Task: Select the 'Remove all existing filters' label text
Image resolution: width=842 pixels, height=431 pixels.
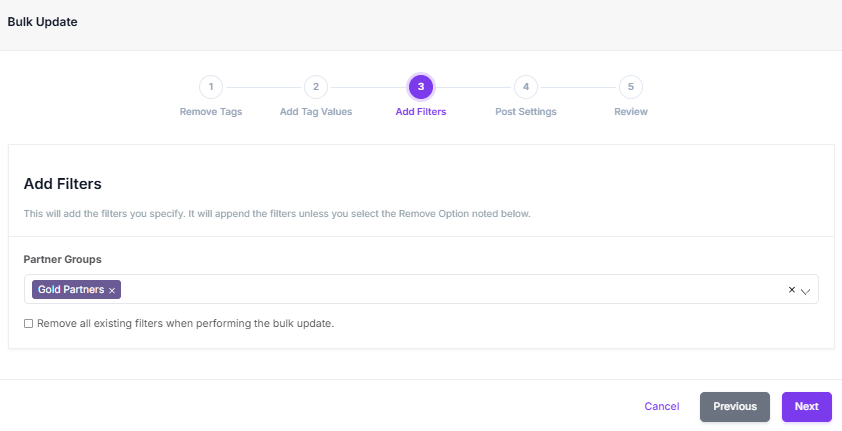Action: (x=185, y=324)
